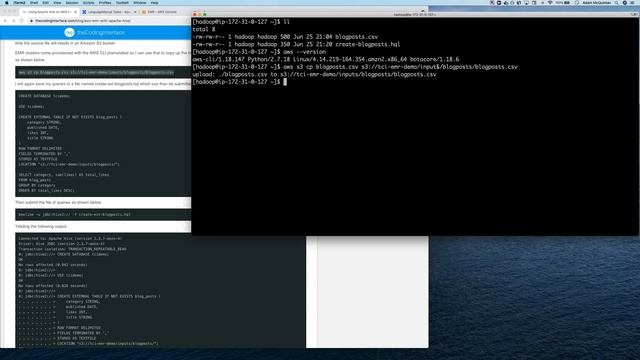Viewport: 640px width, 360px height.
Task: Click the 'total 8' terminal line
Action: 204,29
